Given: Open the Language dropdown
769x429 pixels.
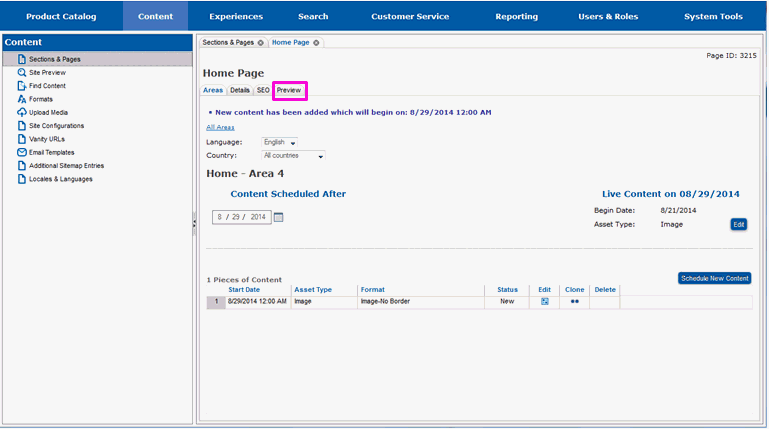Looking at the screenshot, I should point(280,142).
